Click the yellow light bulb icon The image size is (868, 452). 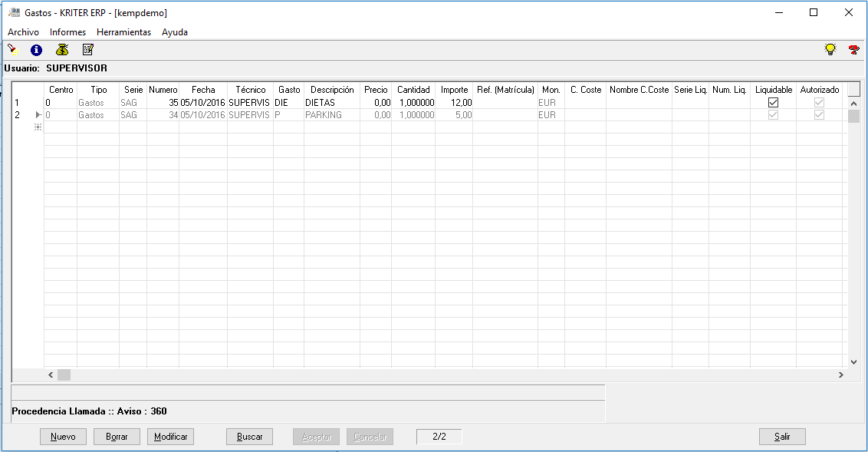pos(830,50)
